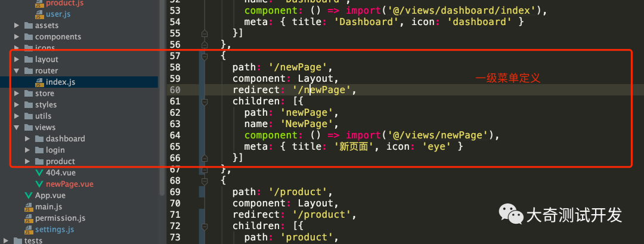Click the Vue icon beside newPage.vue
Viewport: 644px width, 244px height.
pyautogui.click(x=39, y=184)
